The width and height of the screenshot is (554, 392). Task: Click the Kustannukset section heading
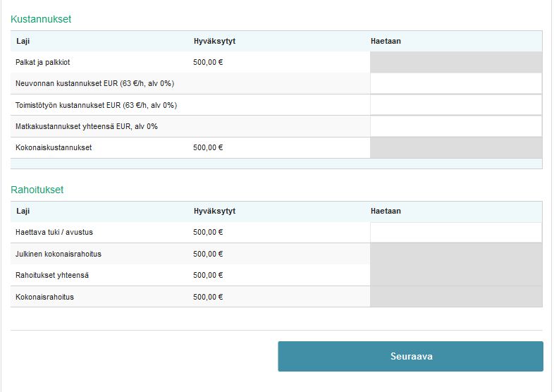click(41, 19)
